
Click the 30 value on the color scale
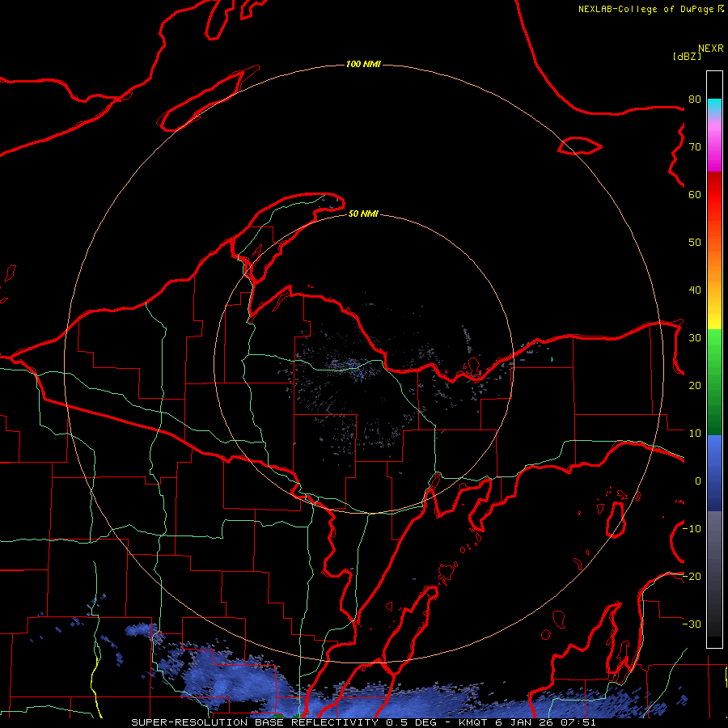695,338
